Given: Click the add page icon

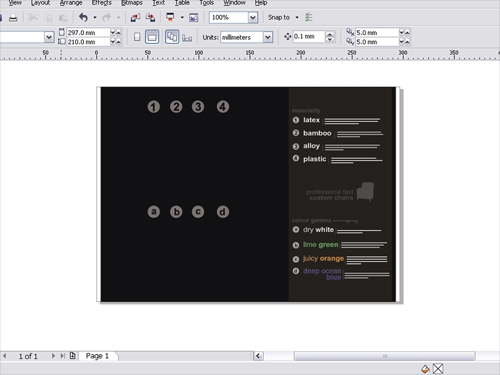Looking at the screenshot, I should (x=73, y=356).
